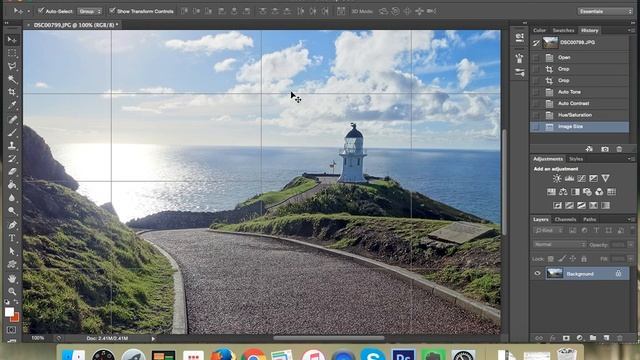The image size is (640, 360).
Task: Select the Hue/Saturation history state
Action: [579, 115]
